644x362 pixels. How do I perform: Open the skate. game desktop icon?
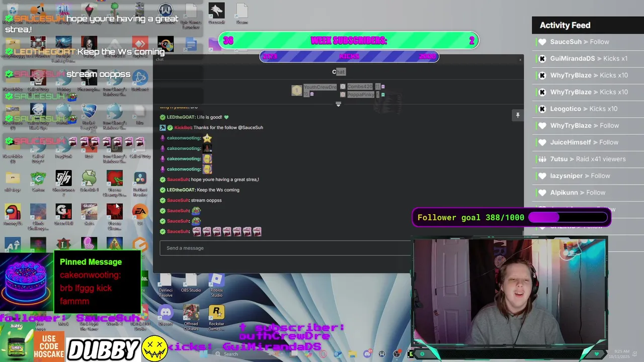pos(89,215)
